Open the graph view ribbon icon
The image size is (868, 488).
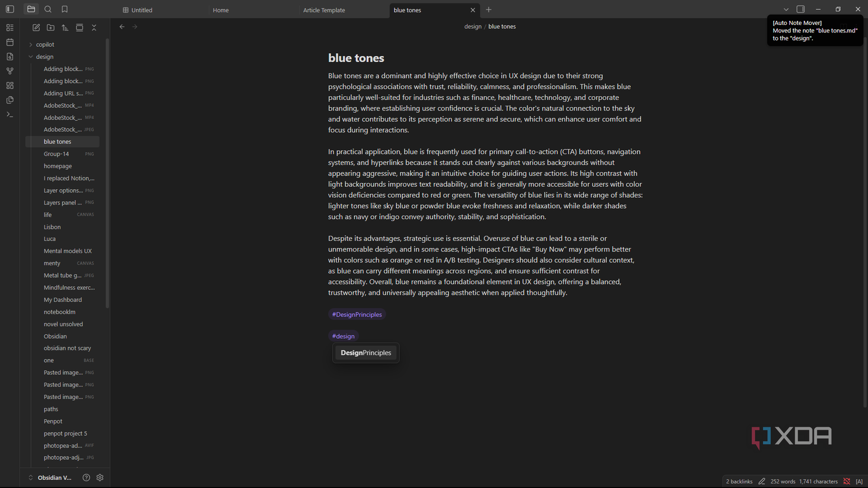tap(10, 71)
